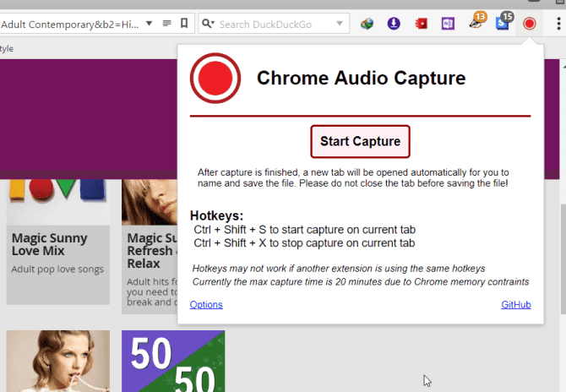566x392 pixels.
Task: Click the address bar URL text
Action: [69, 24]
